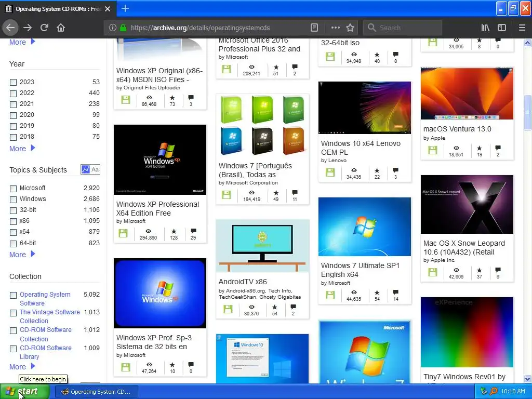Screen dimensions: 532x399
Task: Click the page scroll down arrow
Action: coord(527,379)
